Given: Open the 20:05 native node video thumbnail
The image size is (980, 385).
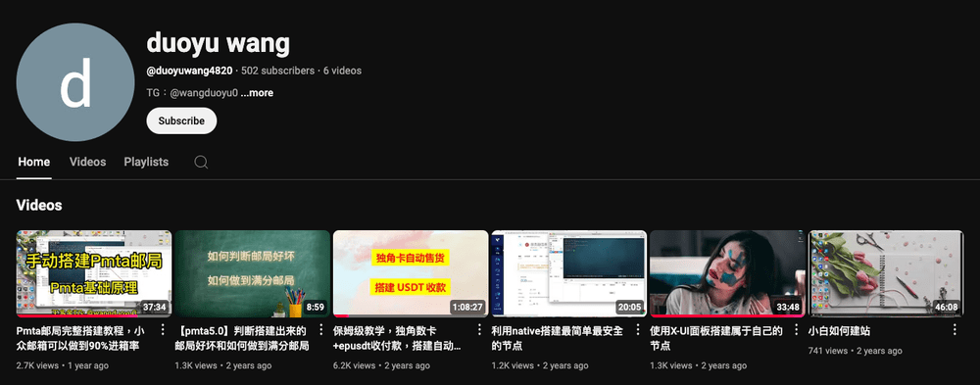Looking at the screenshot, I should coord(569,273).
